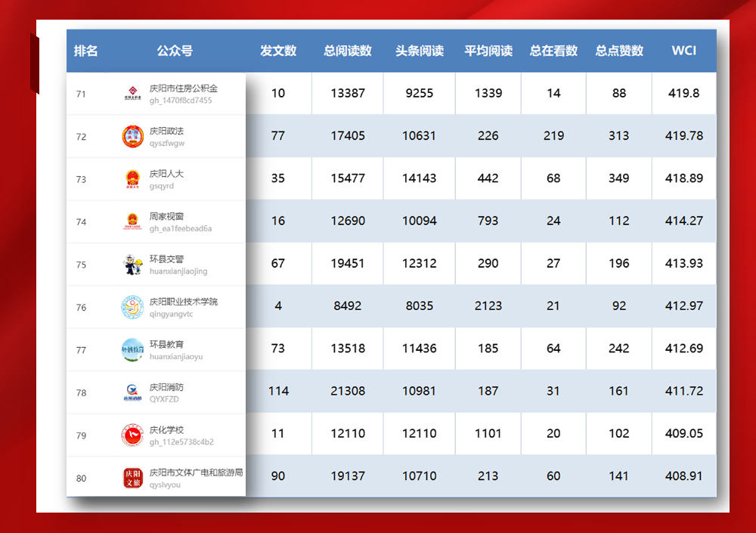
Task: Click rank number 75
Action: click(x=81, y=265)
